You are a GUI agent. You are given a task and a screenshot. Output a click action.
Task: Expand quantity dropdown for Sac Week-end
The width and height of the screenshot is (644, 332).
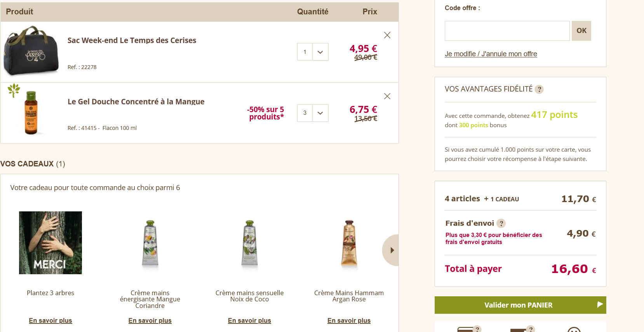pos(320,52)
